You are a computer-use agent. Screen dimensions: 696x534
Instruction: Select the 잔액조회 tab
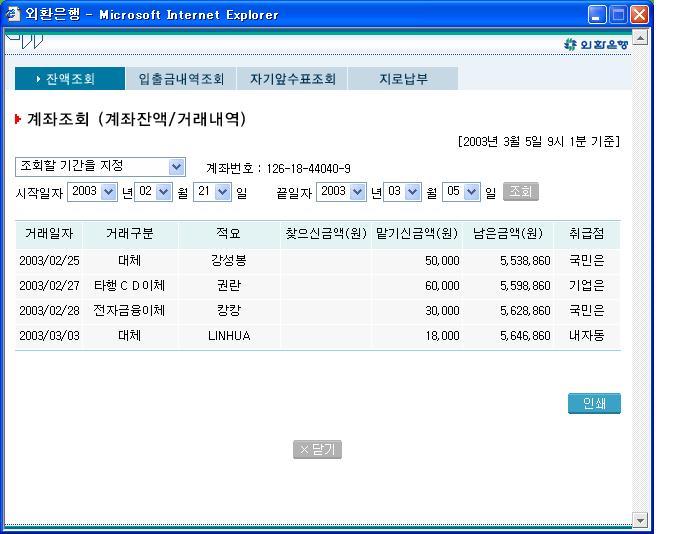pos(70,79)
